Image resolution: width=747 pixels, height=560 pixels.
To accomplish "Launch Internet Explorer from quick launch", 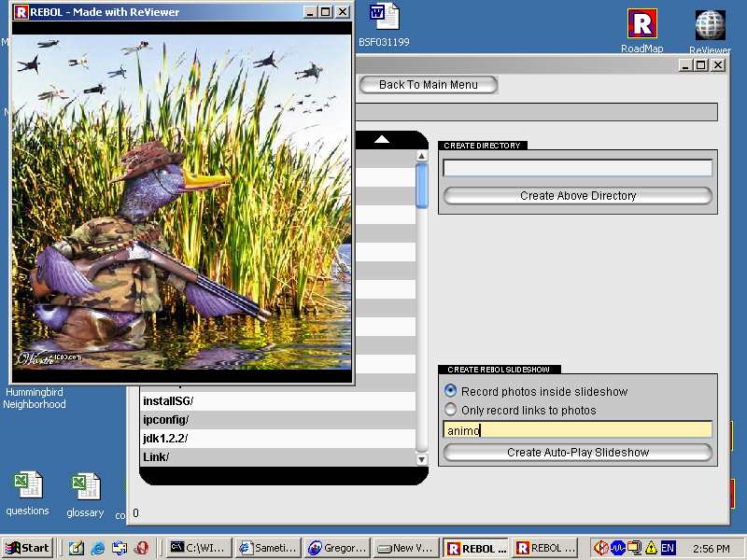I will [x=98, y=548].
